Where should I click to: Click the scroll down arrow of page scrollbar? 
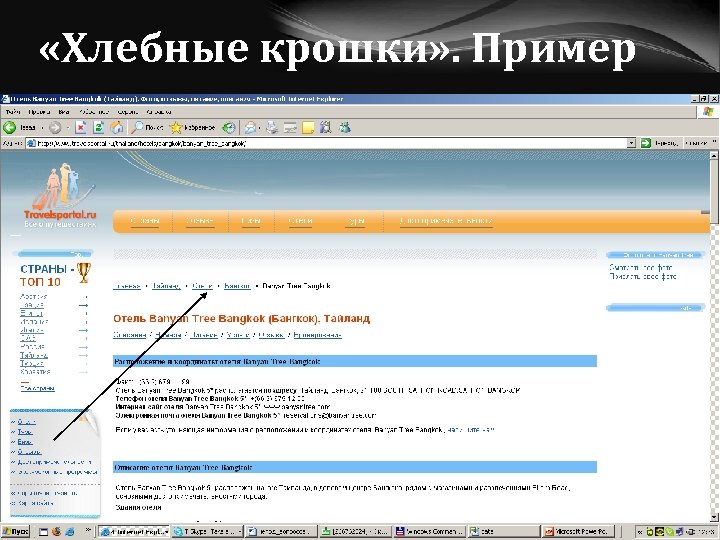pyautogui.click(x=714, y=517)
